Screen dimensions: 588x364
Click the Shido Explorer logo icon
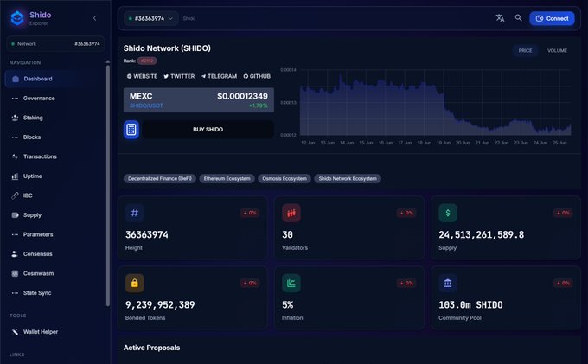[x=17, y=18]
